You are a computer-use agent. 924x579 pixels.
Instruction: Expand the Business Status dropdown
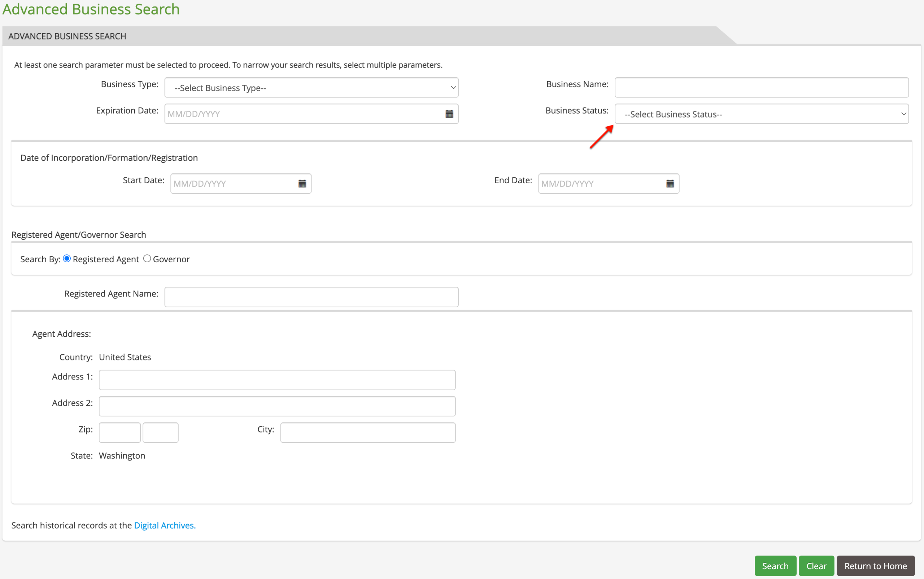[x=762, y=114]
